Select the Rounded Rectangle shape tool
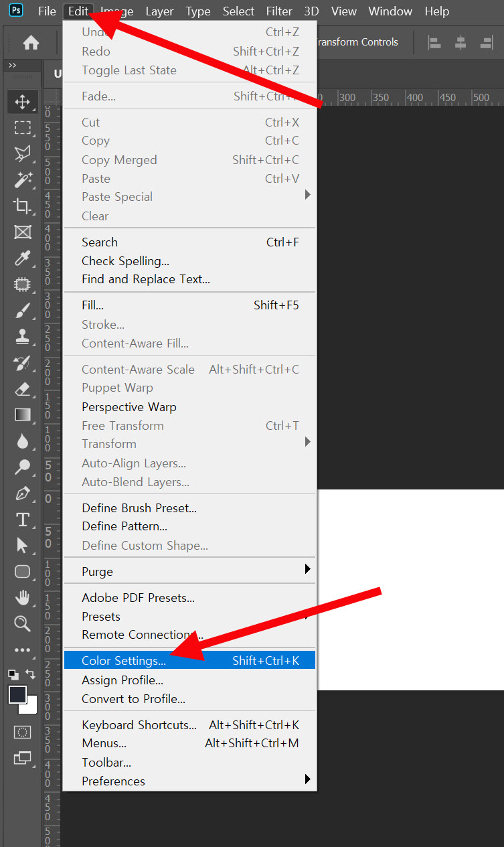504x847 pixels. coord(23,572)
